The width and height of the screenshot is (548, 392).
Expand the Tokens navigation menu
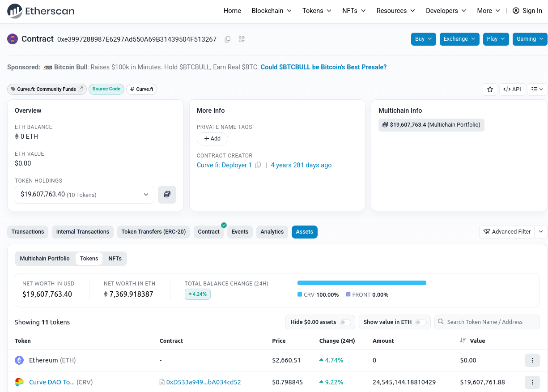click(x=317, y=11)
